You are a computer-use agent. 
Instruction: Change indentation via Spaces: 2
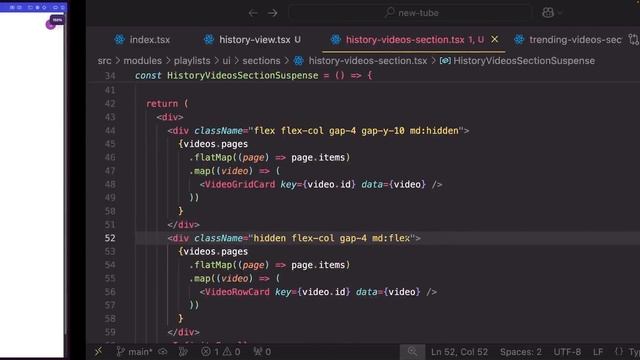pos(521,352)
